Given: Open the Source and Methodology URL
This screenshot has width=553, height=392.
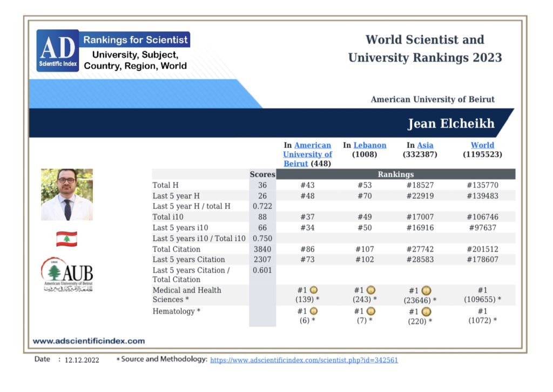Looking at the screenshot, I should (x=304, y=360).
